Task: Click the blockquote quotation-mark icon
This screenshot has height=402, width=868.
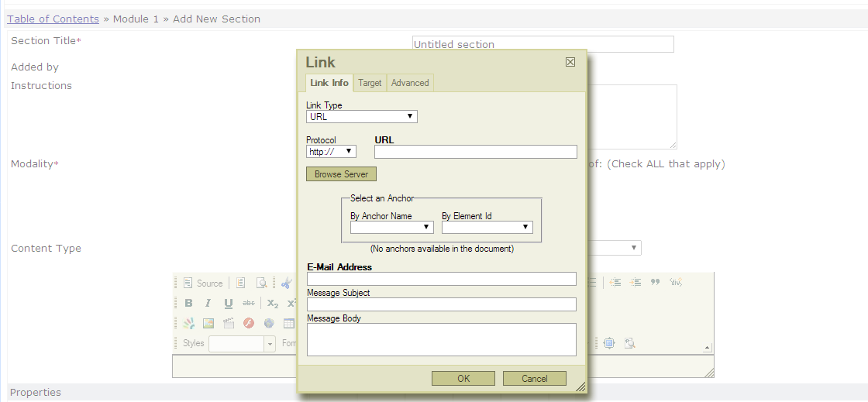Action: pos(656,283)
